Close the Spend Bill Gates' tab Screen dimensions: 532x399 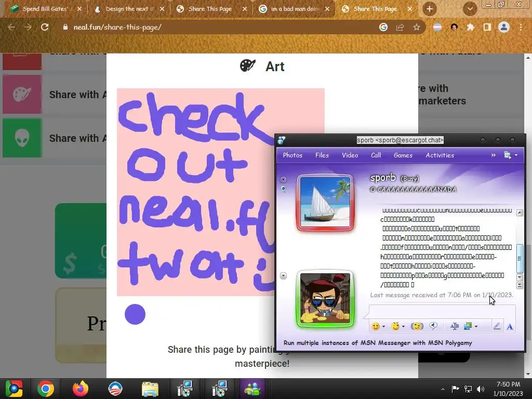(79, 9)
